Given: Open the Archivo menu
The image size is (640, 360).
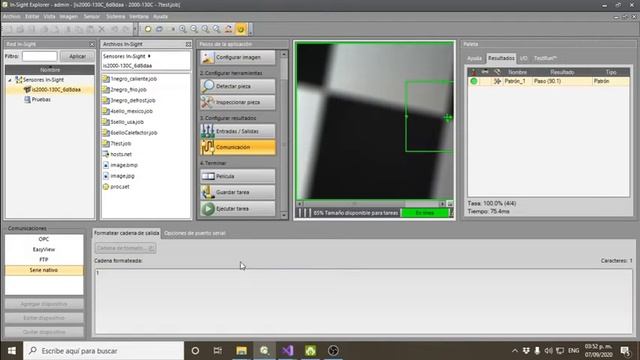Looking at the screenshot, I should [11, 17].
